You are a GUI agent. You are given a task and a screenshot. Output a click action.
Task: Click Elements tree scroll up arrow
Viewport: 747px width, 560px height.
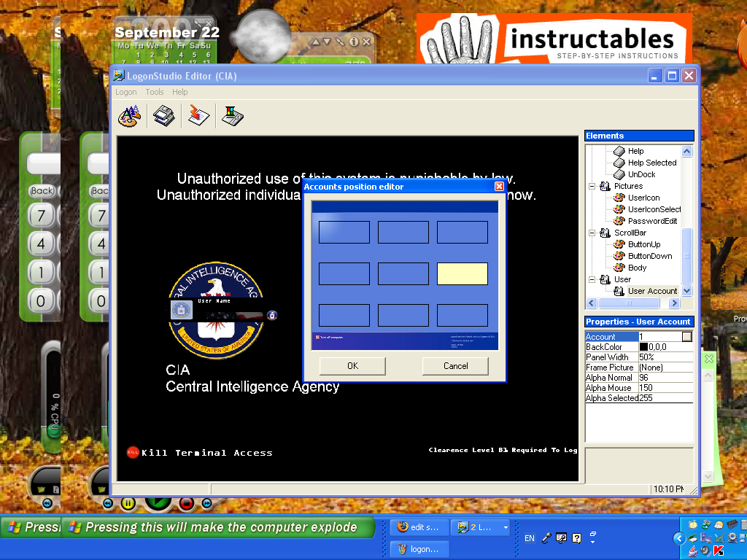(x=686, y=152)
